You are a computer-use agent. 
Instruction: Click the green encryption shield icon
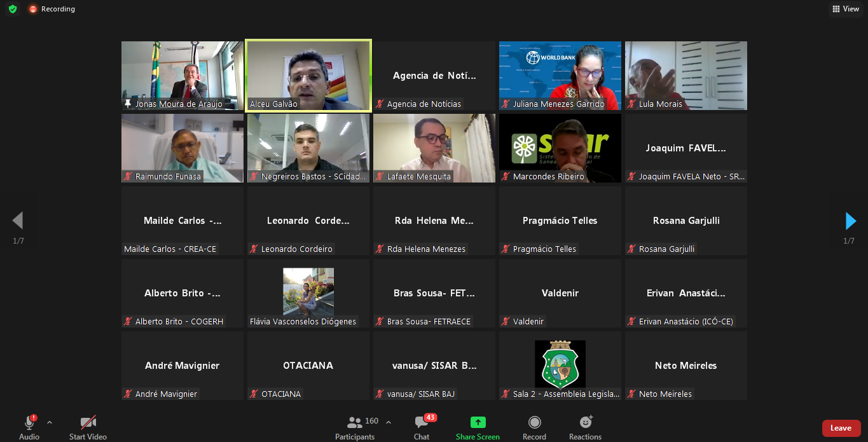tap(13, 9)
